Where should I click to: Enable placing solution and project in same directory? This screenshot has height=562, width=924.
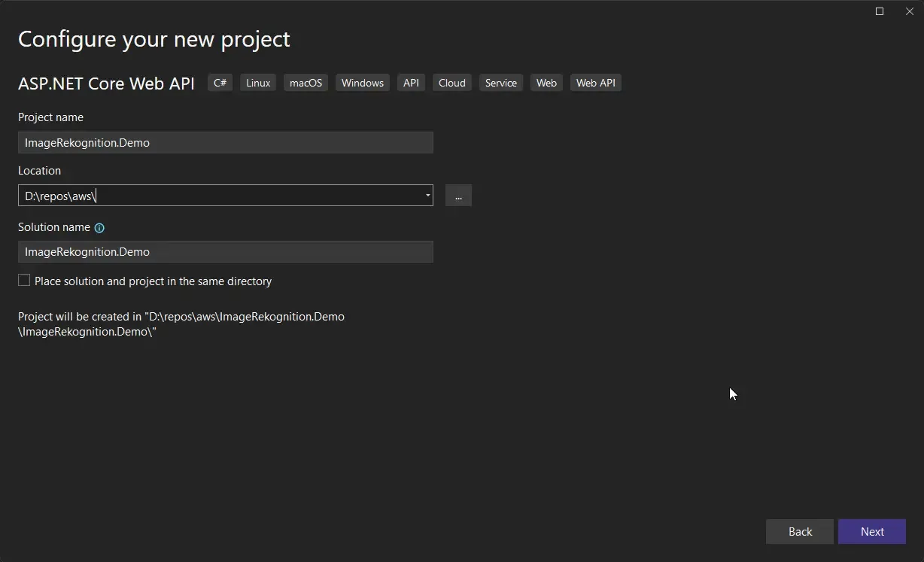click(23, 280)
